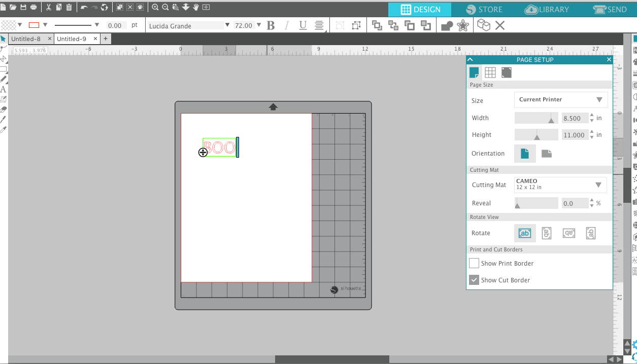Cut selection with the scissors icon

[x=49, y=7]
